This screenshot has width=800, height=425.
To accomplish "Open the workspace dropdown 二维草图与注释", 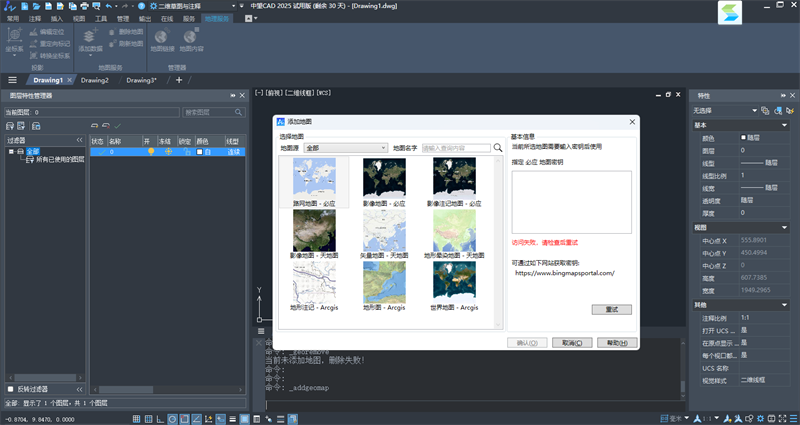I will tap(193, 6).
